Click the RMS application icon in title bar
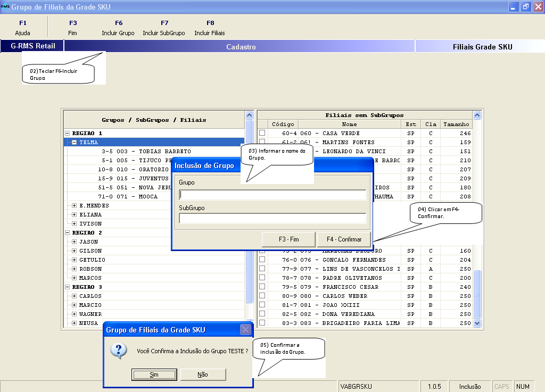This screenshot has height=392, width=545. 5,6
